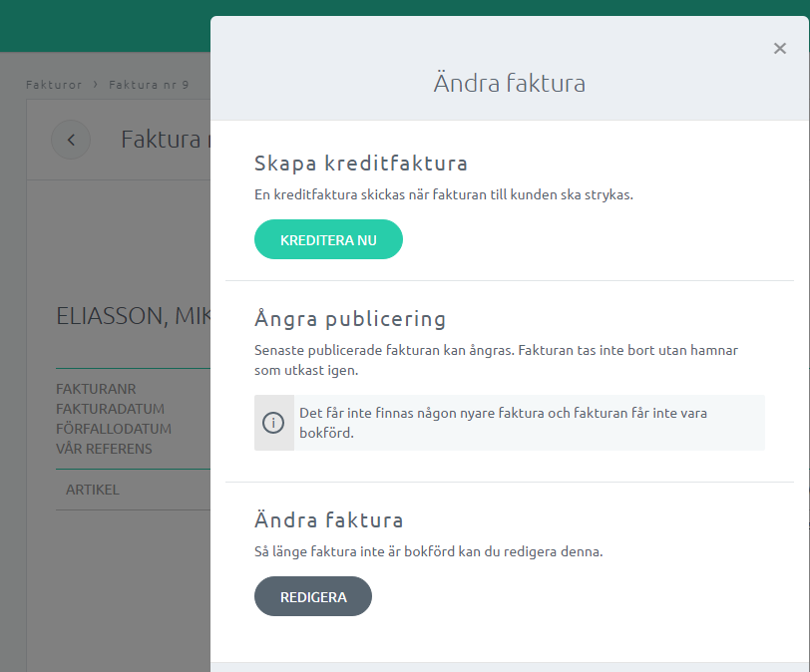
Task: Click the FÖRFALLODATUM label
Action: pos(113,429)
